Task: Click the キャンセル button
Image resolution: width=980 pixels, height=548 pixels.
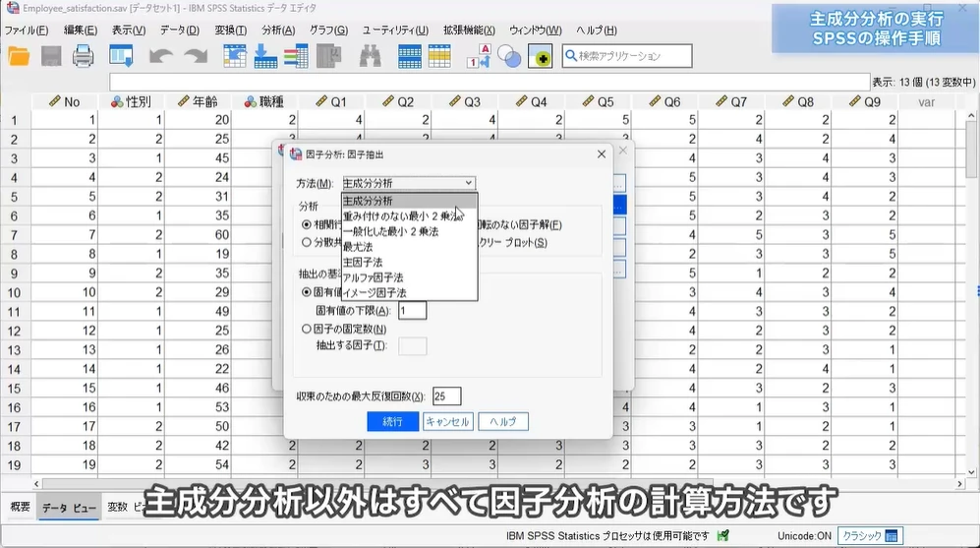Action: 447,421
